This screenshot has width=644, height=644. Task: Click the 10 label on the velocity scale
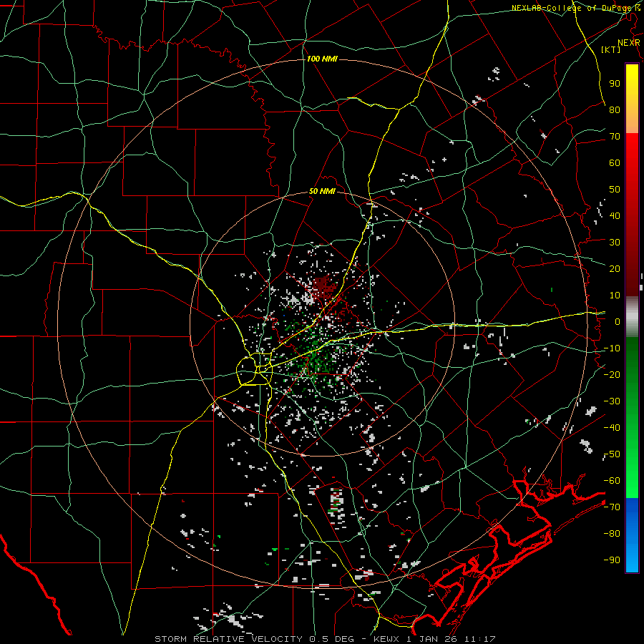click(x=615, y=296)
